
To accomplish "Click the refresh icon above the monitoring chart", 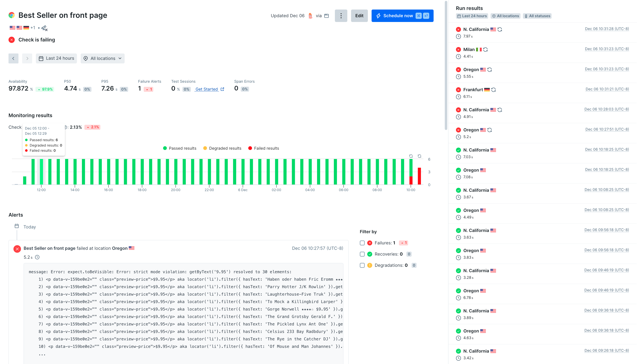I will pyautogui.click(x=411, y=156).
